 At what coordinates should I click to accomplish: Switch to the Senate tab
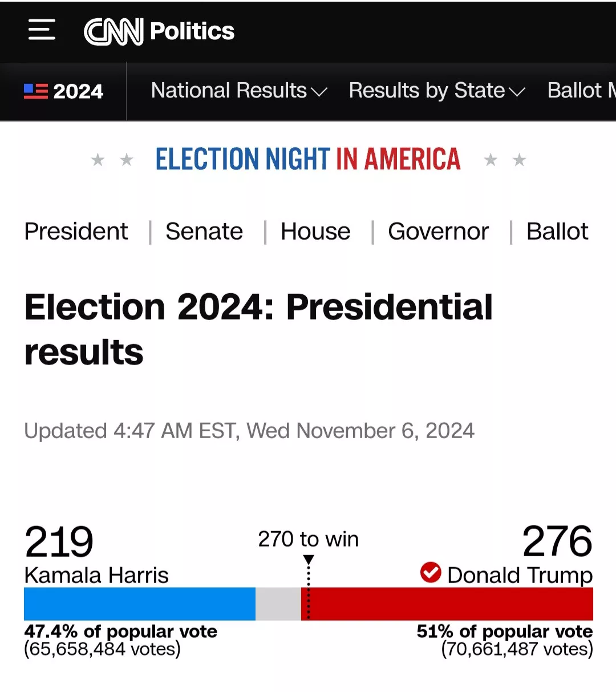pos(204,232)
